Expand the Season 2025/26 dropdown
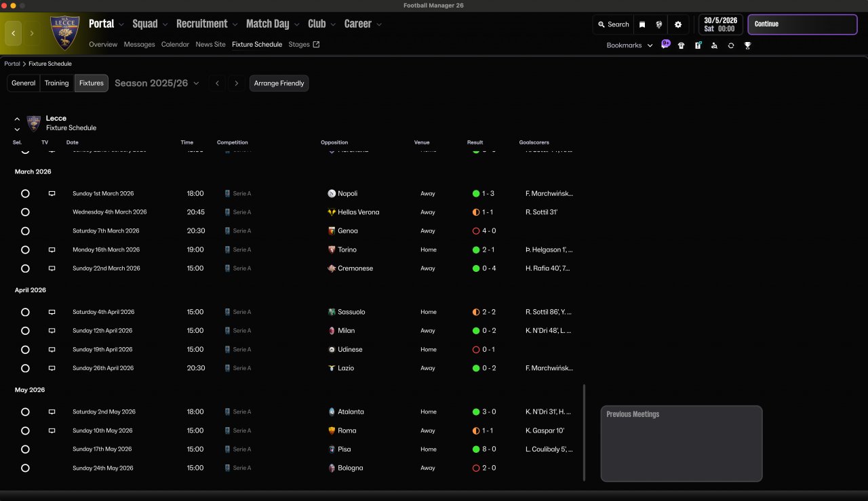Image resolution: width=868 pixels, height=501 pixels. click(157, 83)
